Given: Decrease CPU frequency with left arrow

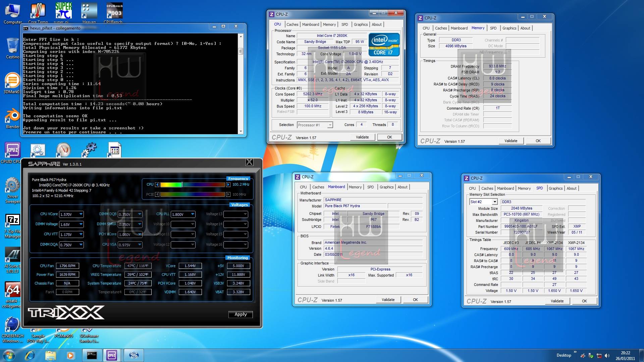Looking at the screenshot, I should [x=157, y=185].
